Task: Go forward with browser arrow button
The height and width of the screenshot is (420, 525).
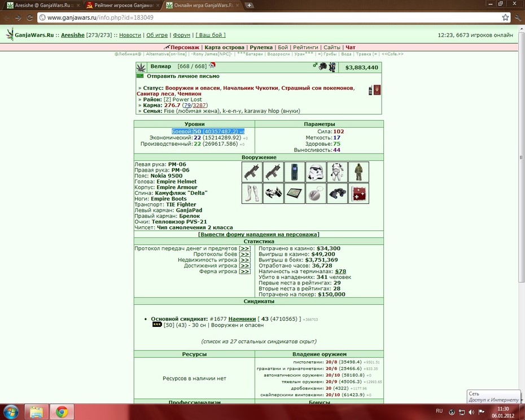Action: coord(19,17)
